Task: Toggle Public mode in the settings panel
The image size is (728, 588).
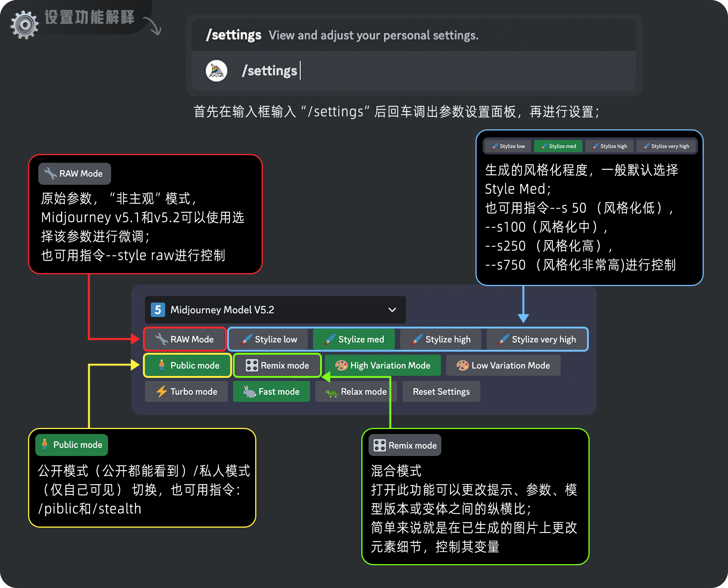Action: (x=187, y=365)
